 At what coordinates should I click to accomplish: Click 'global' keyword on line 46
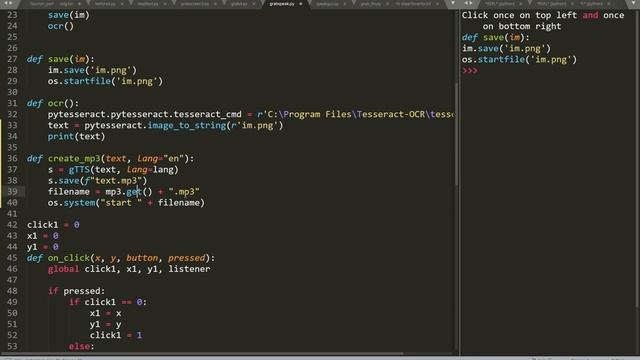click(x=63, y=269)
